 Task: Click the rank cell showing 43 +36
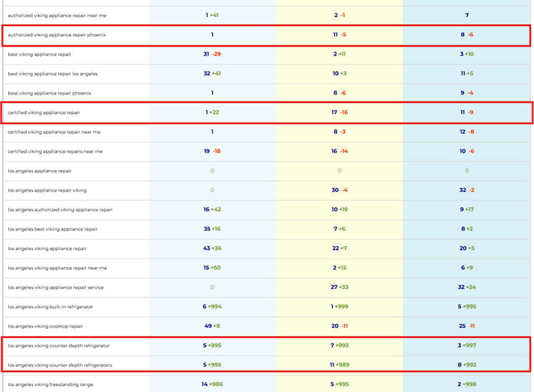(x=212, y=248)
